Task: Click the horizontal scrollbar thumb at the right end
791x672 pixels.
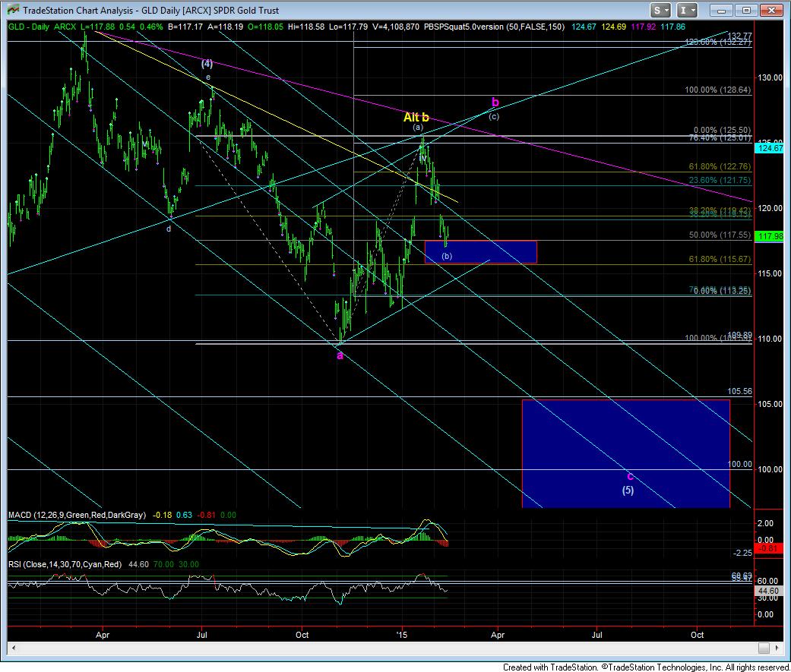Action: click(x=764, y=648)
